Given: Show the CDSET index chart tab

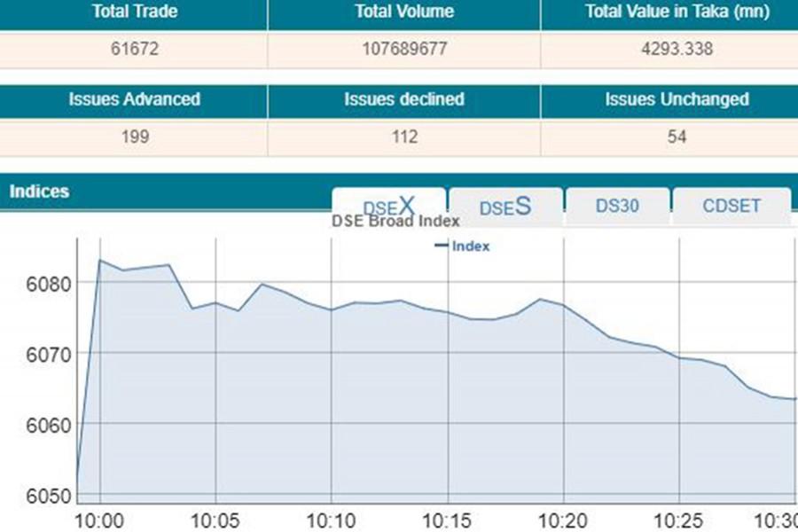Looking at the screenshot, I should tap(731, 207).
